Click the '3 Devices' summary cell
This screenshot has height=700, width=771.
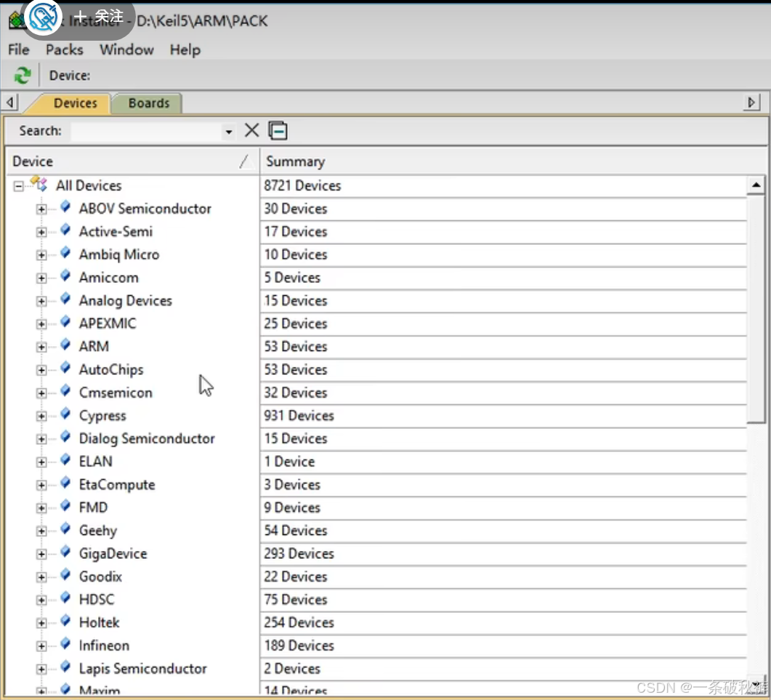504,485
